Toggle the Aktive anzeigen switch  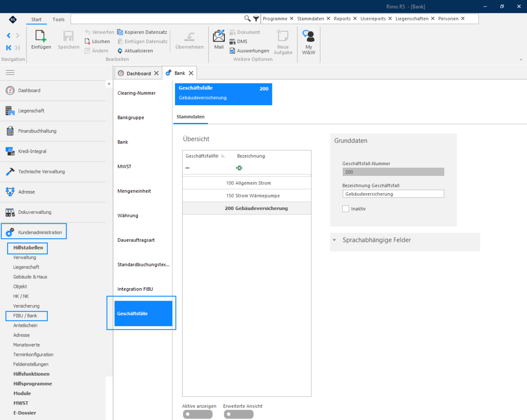pyautogui.click(x=197, y=414)
